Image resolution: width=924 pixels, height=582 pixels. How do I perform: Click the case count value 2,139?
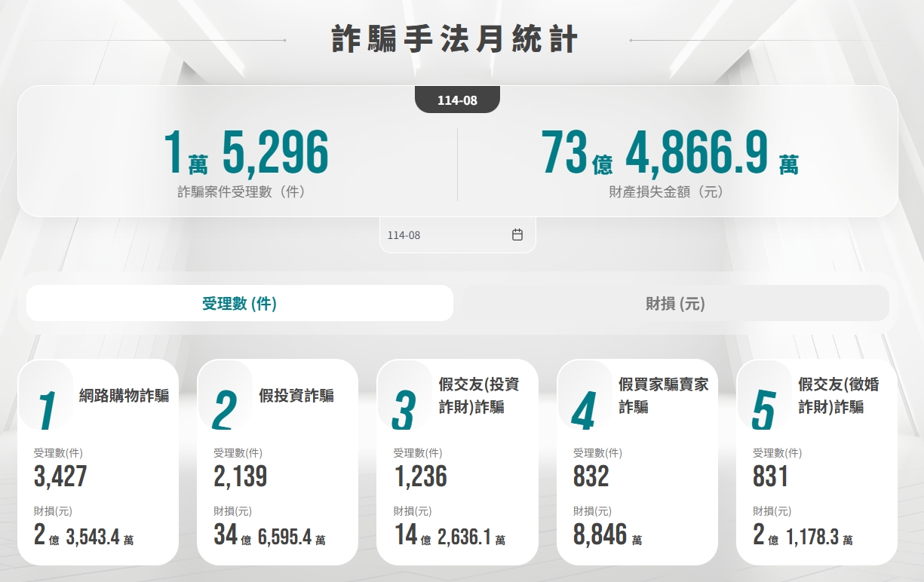click(x=240, y=476)
